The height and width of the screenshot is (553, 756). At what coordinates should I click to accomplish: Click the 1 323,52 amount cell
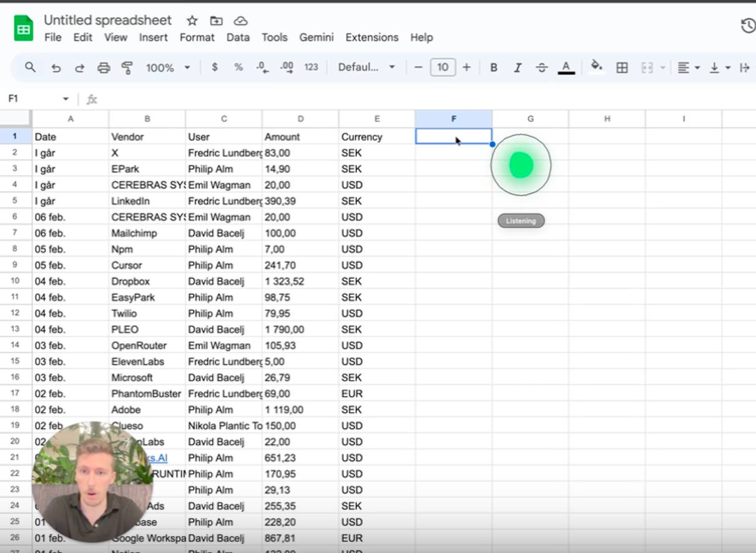tap(300, 281)
